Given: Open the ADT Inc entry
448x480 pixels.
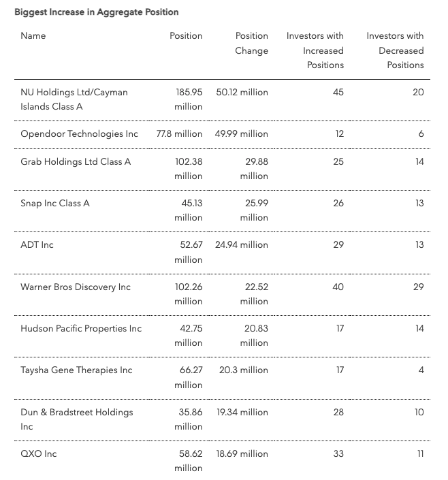Looking at the screenshot, I should (x=37, y=245).
